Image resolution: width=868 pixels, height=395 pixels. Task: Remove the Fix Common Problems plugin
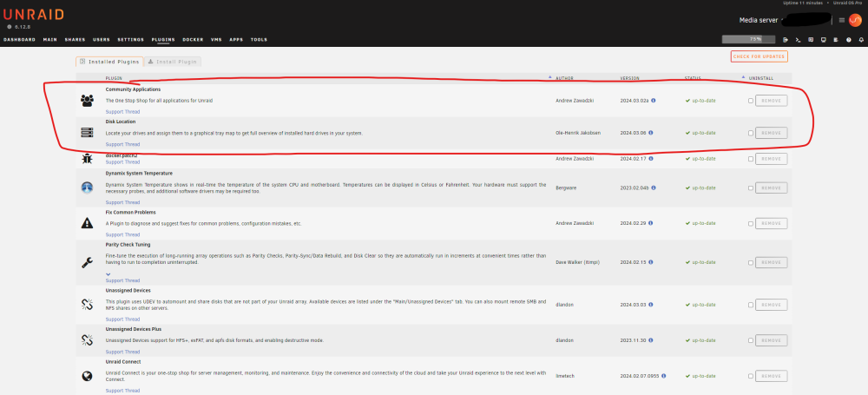[x=771, y=223]
